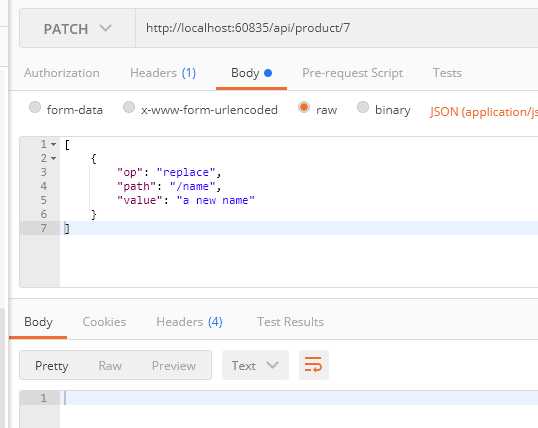Open the Pre-request Script tab
Image resolution: width=538 pixels, height=428 pixels.
click(x=352, y=73)
